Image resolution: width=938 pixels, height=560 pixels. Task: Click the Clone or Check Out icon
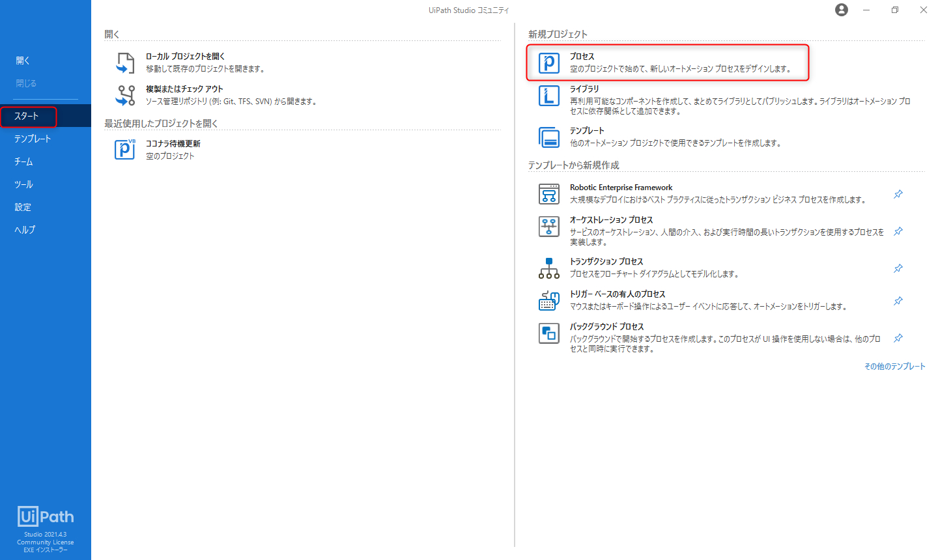[125, 95]
